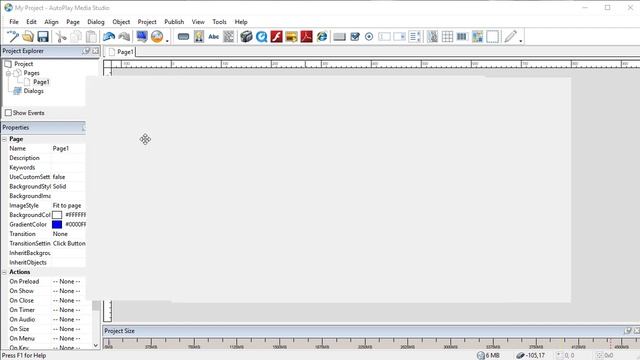The height and width of the screenshot is (360, 640).
Task: Insert a QuickTime object
Action: pos(261,37)
